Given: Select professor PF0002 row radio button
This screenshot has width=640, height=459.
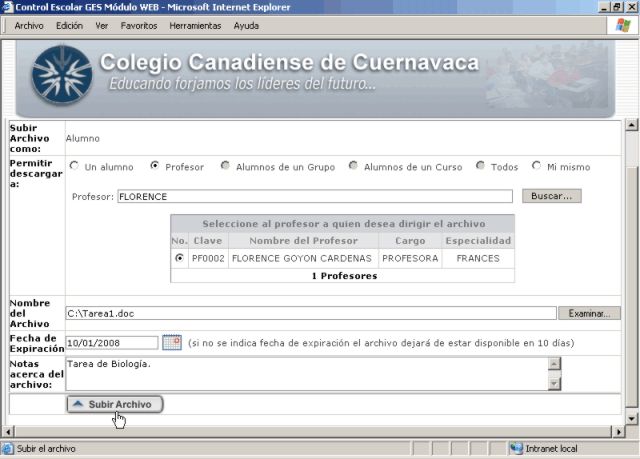Looking at the screenshot, I should pos(179,258).
